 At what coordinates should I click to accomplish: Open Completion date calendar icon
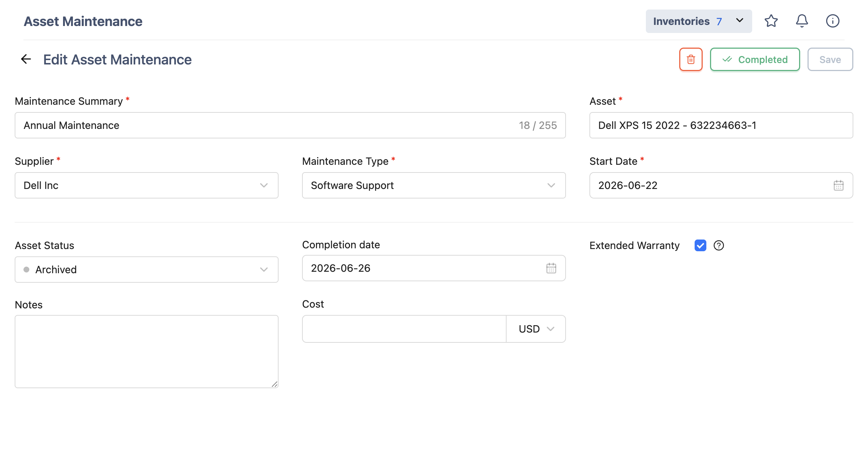coord(551,268)
